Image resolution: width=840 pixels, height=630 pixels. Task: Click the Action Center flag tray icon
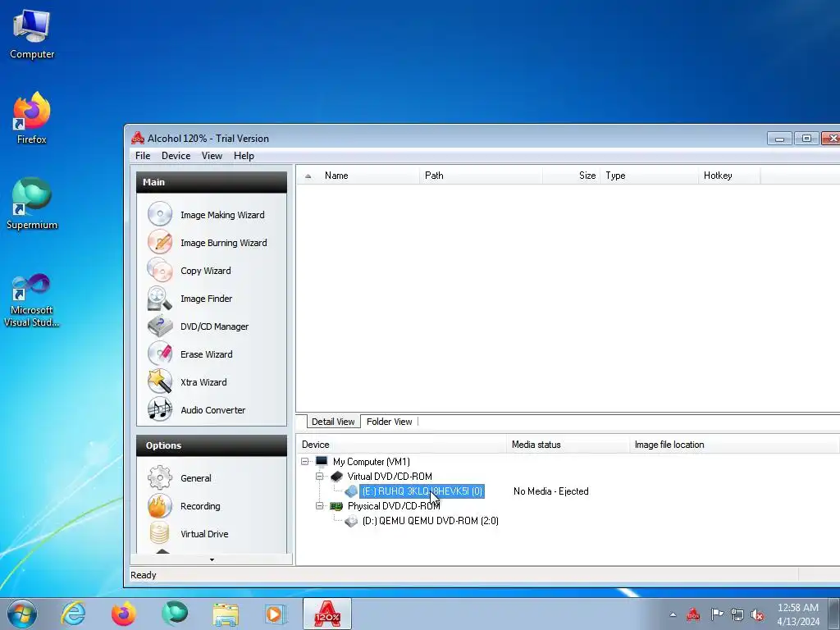tap(717, 614)
